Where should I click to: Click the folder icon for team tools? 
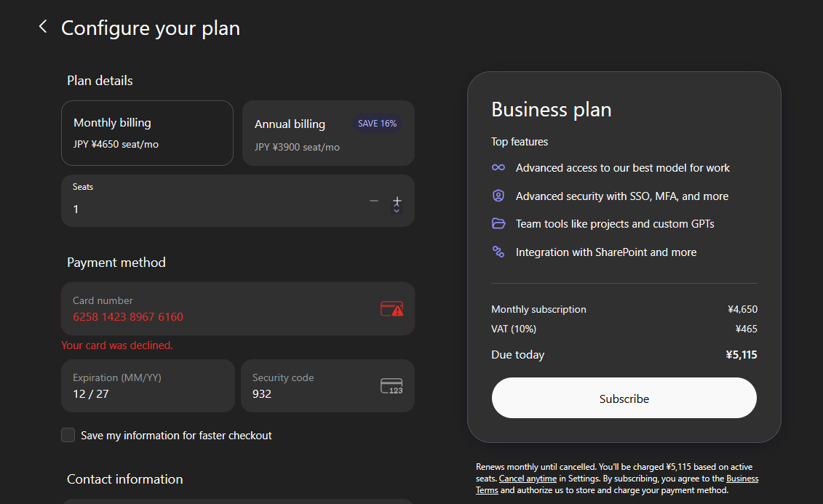click(498, 224)
